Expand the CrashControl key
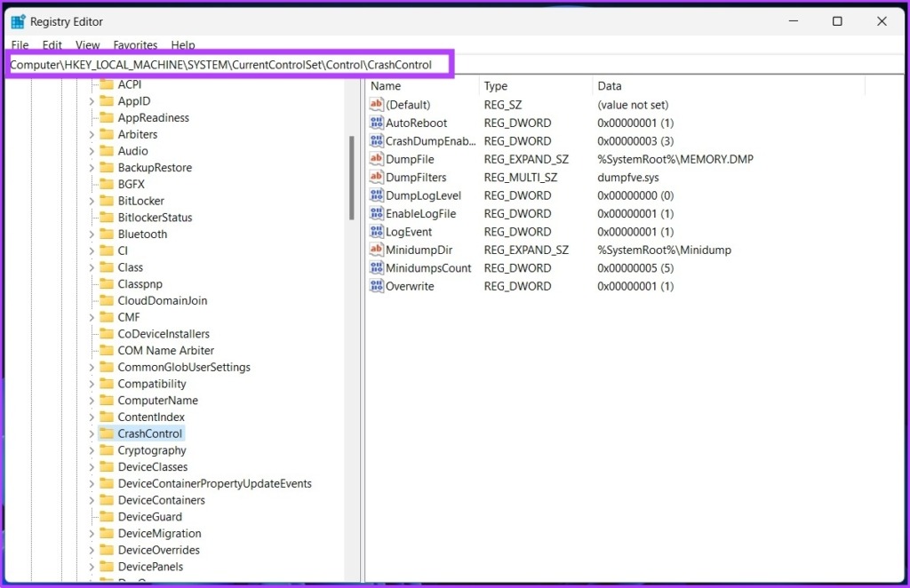 (92, 433)
